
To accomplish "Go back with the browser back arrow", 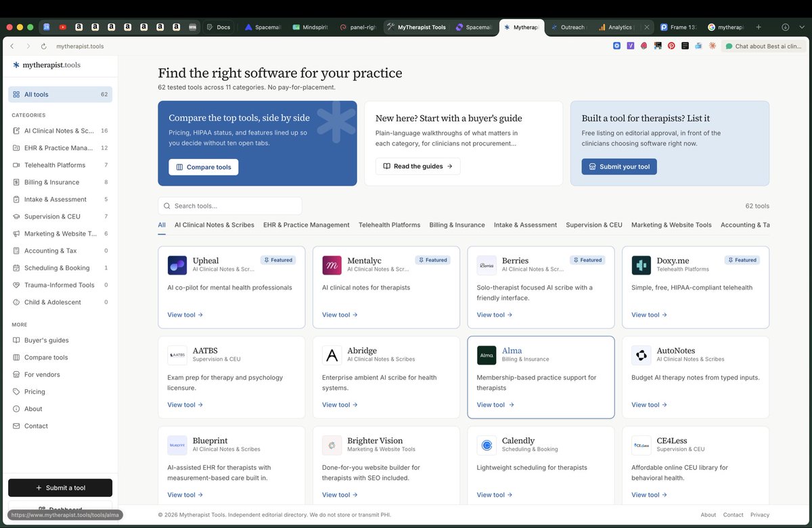I will (x=12, y=46).
